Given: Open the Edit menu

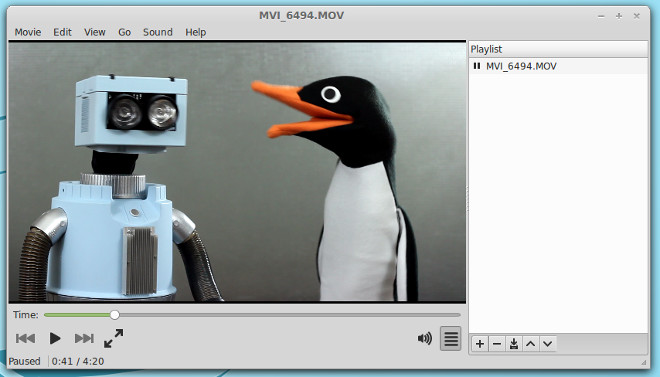Looking at the screenshot, I should (62, 32).
